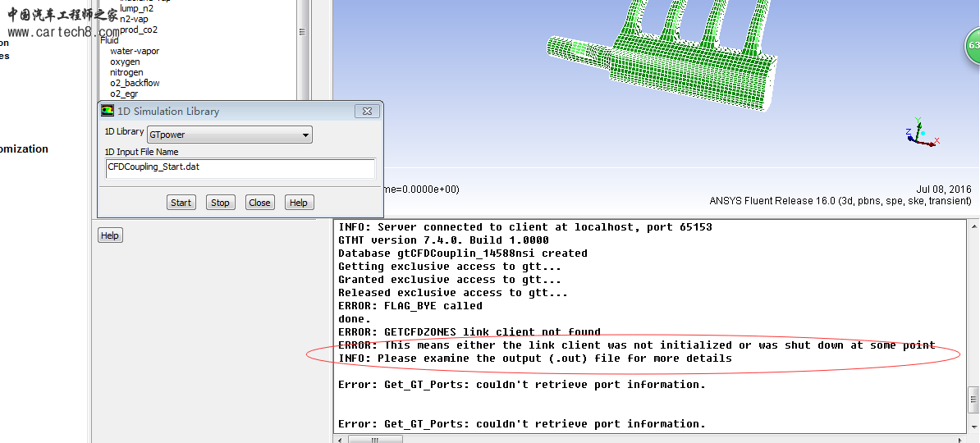The height and width of the screenshot is (443, 980).
Task: Click the 'ERROR: FLAG_BYE called' console line
Action: pos(410,305)
